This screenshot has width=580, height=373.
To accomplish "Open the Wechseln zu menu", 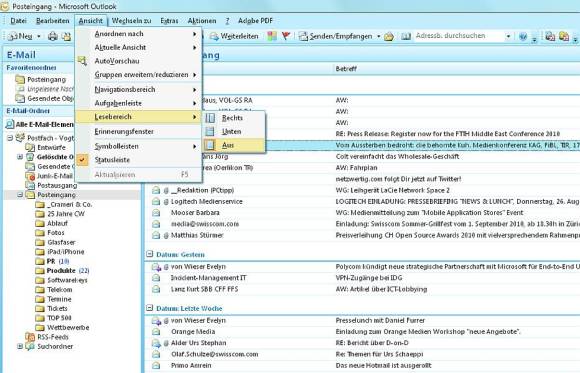I will tap(131, 21).
